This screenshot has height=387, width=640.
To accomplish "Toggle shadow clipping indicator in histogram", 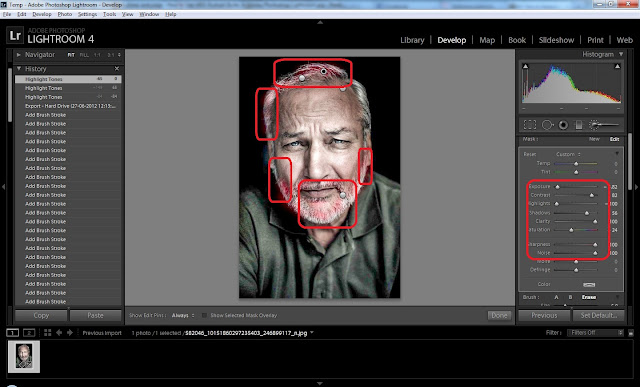I will pos(525,66).
